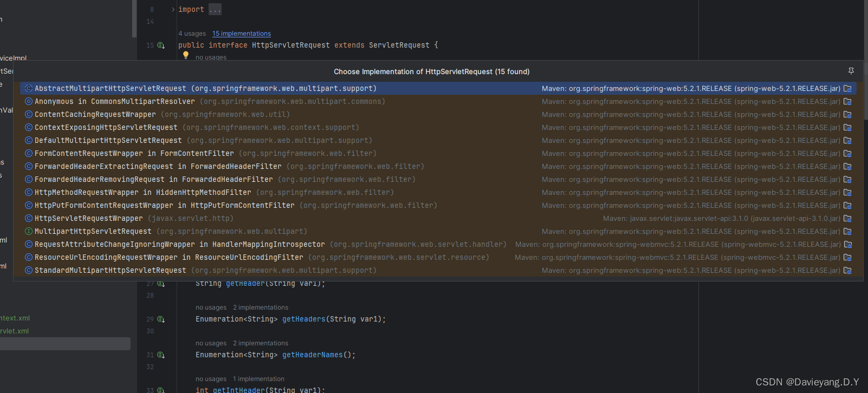Select RequestAttributeChangeIgnoringWrapper in HandlerMappingIntrospector
868x393 pixels.
[438, 245]
